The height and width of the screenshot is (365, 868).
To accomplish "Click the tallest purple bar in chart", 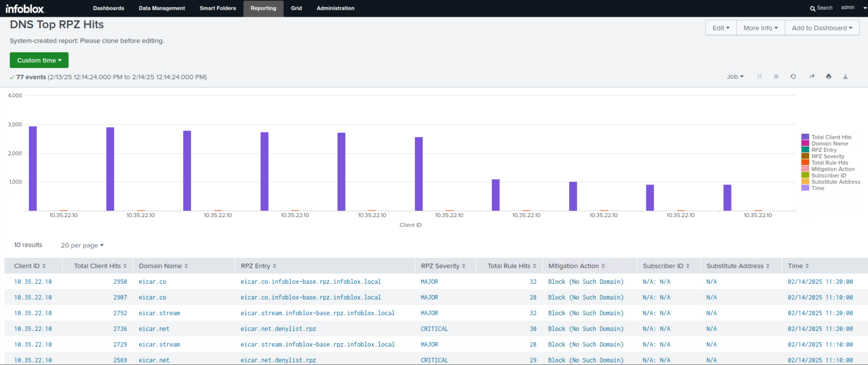I will [x=33, y=168].
